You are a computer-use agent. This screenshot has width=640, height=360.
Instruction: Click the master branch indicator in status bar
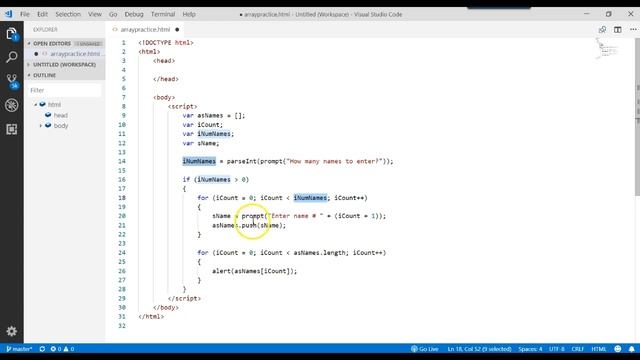click(19, 349)
